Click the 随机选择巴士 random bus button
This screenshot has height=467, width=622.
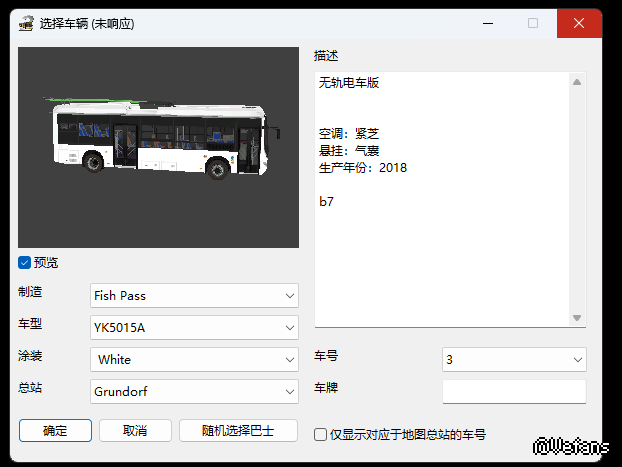pos(238,431)
